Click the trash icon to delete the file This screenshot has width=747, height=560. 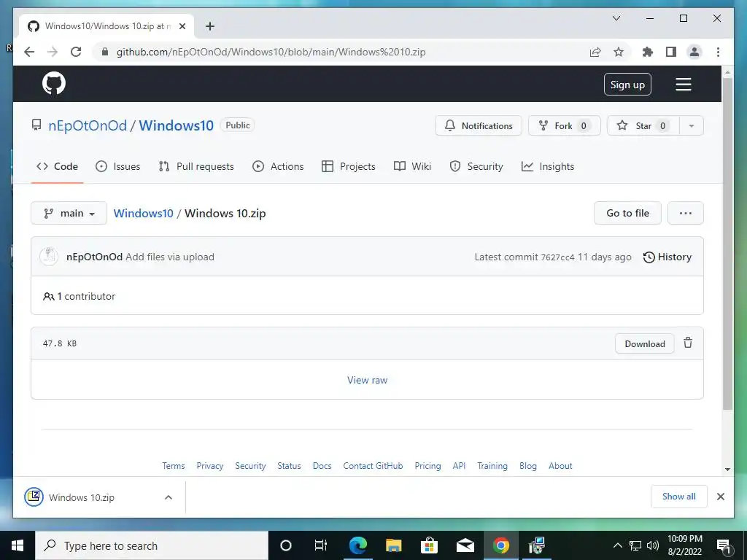[688, 343]
